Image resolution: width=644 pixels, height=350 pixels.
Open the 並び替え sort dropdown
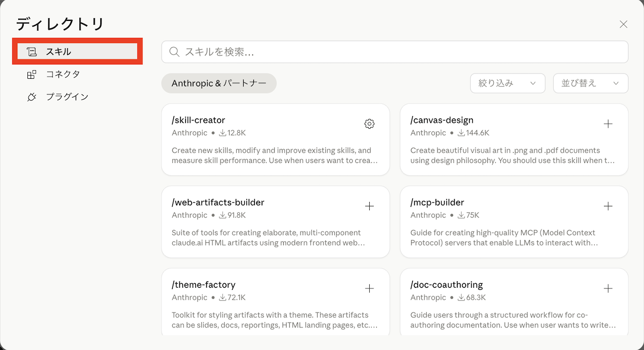590,83
